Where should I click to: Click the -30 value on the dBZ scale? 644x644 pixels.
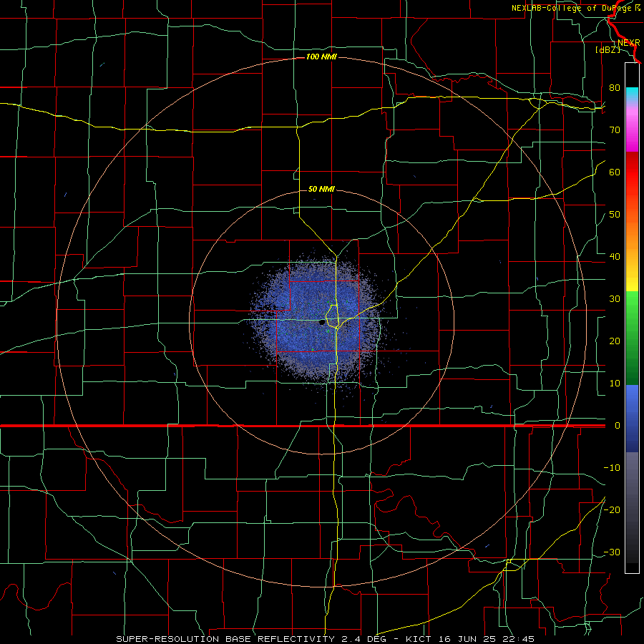[612, 552]
